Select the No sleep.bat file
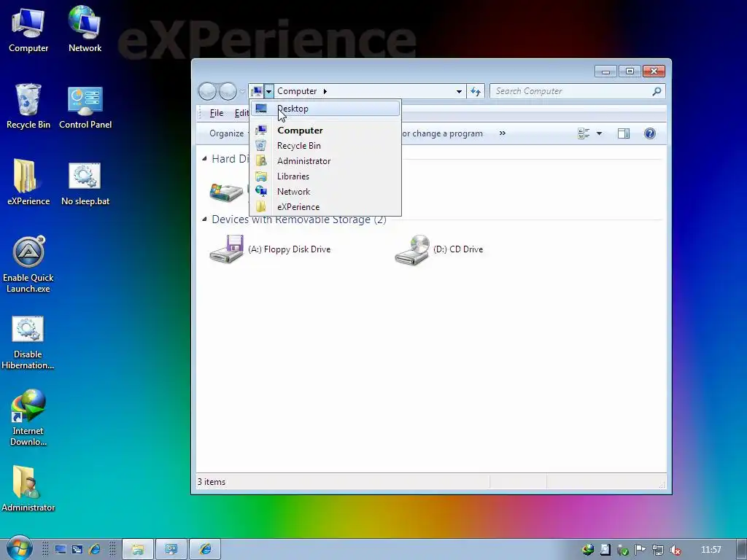The image size is (747, 560). coord(85,182)
